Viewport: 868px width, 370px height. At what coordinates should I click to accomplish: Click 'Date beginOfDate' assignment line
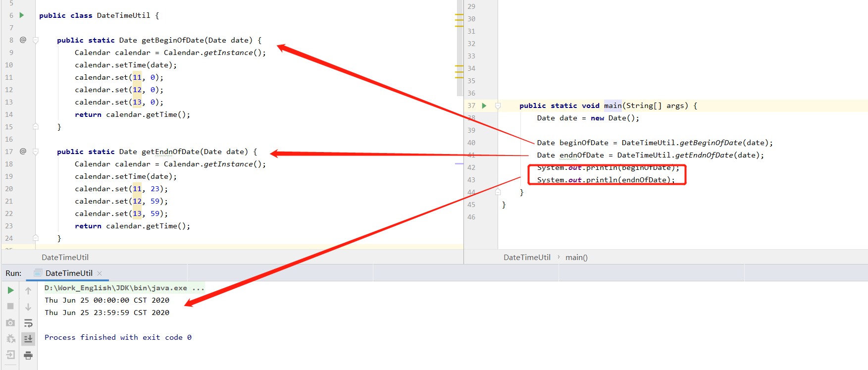[x=655, y=143]
